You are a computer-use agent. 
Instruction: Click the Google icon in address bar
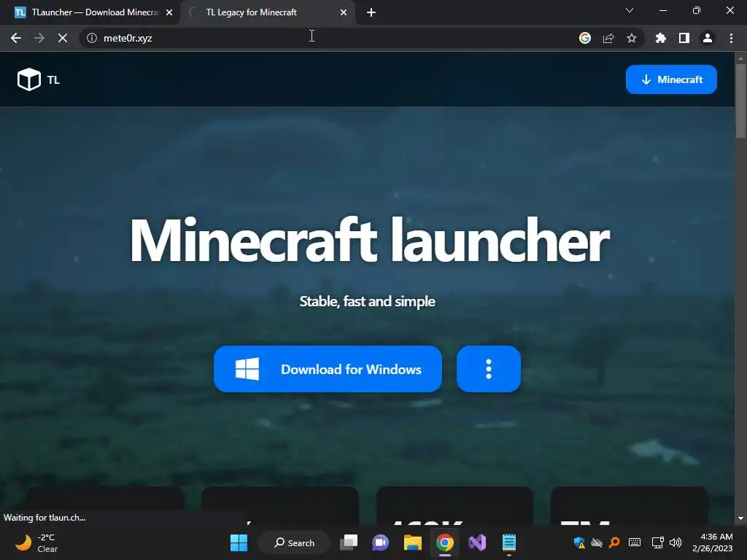(x=584, y=38)
